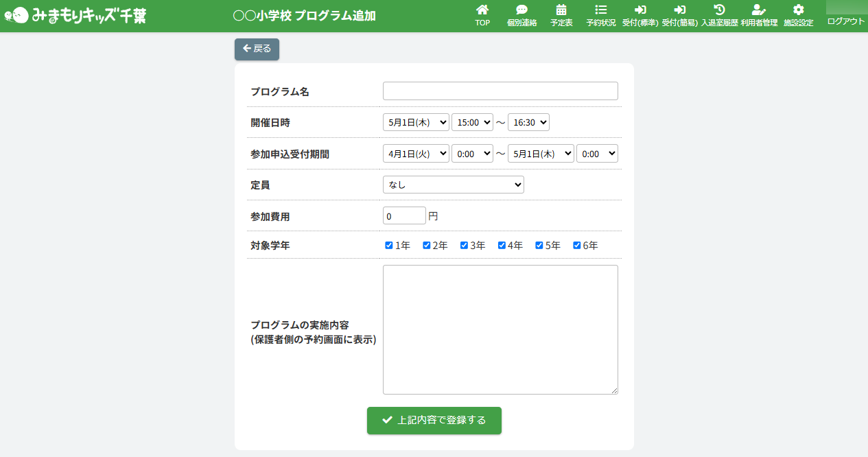Click the 戻る back button

[x=257, y=49]
